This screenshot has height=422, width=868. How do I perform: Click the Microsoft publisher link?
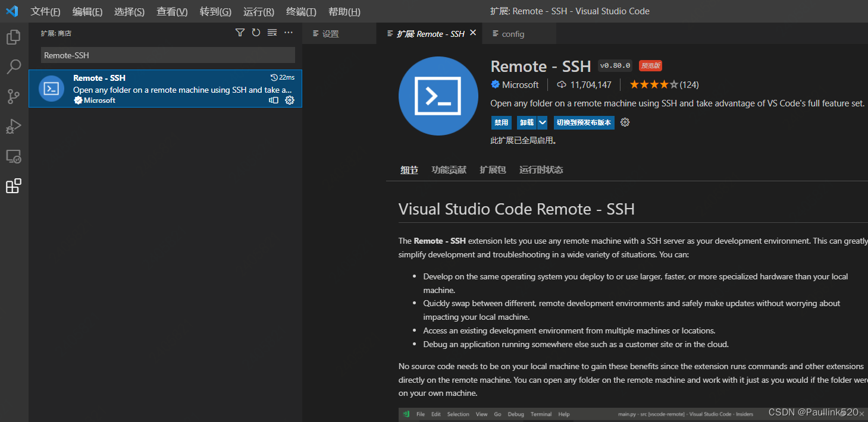[520, 84]
